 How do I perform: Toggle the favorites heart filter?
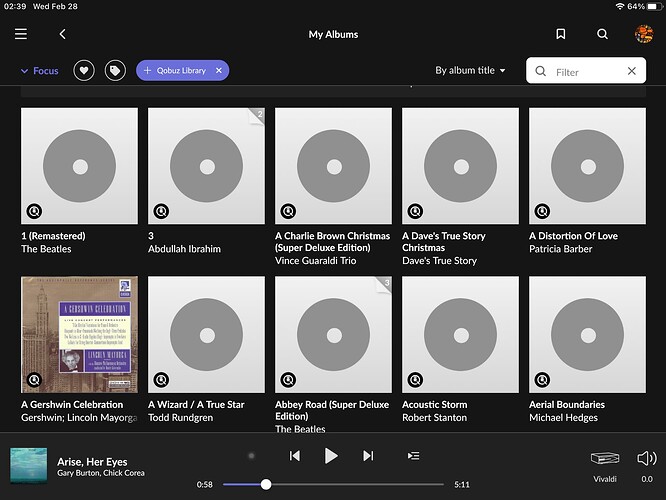pyautogui.click(x=84, y=71)
